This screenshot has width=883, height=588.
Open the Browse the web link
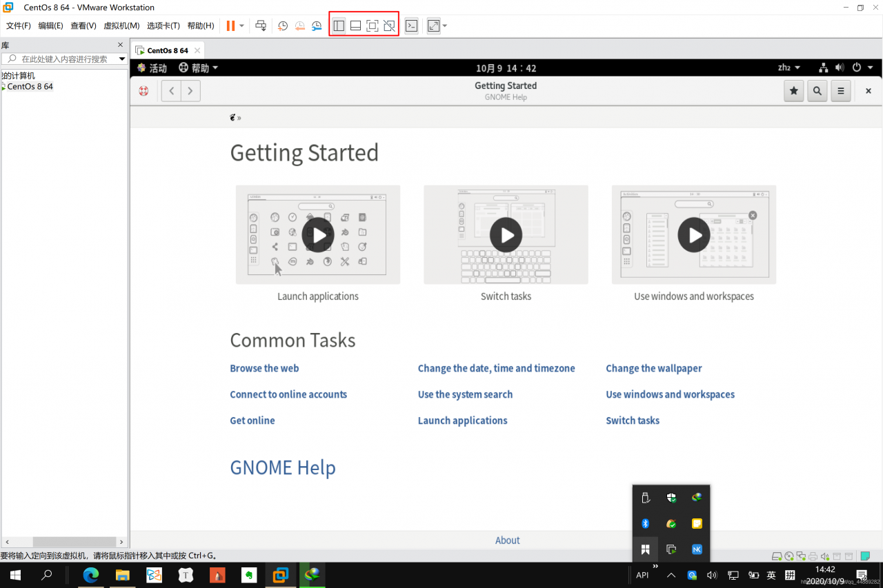(264, 368)
